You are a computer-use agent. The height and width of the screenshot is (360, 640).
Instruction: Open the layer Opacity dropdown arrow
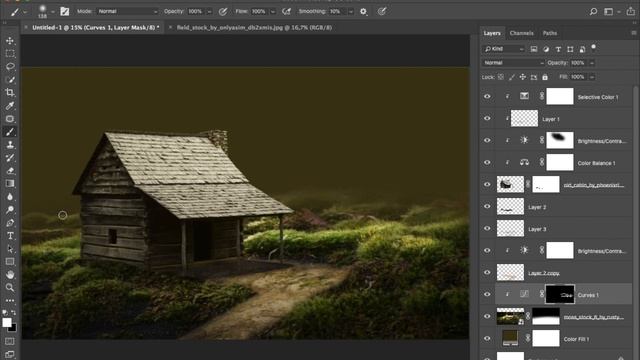click(x=591, y=63)
